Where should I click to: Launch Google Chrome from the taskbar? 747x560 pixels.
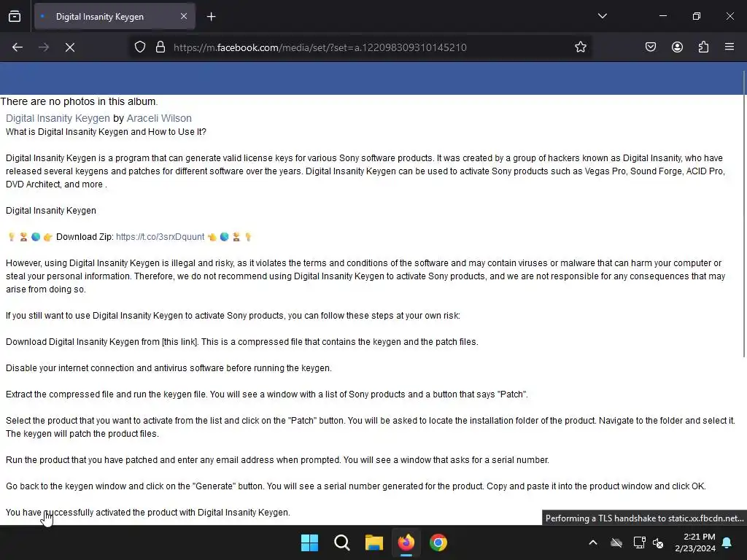(x=438, y=542)
